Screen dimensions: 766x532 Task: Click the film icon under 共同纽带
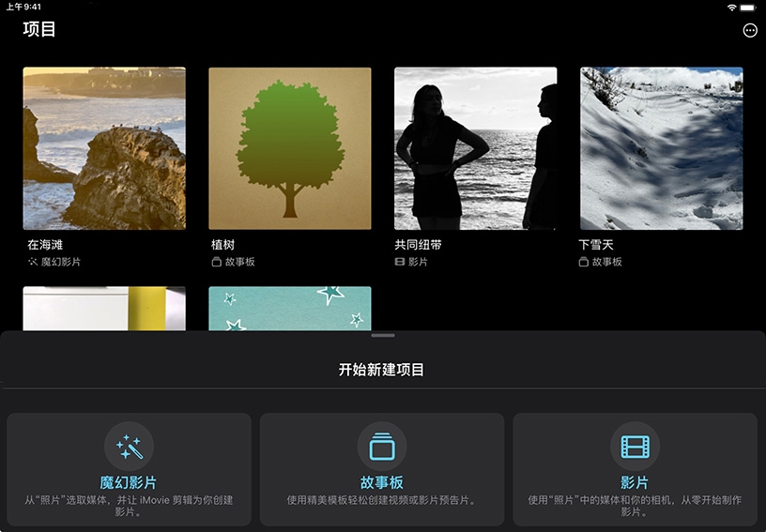pyautogui.click(x=400, y=262)
